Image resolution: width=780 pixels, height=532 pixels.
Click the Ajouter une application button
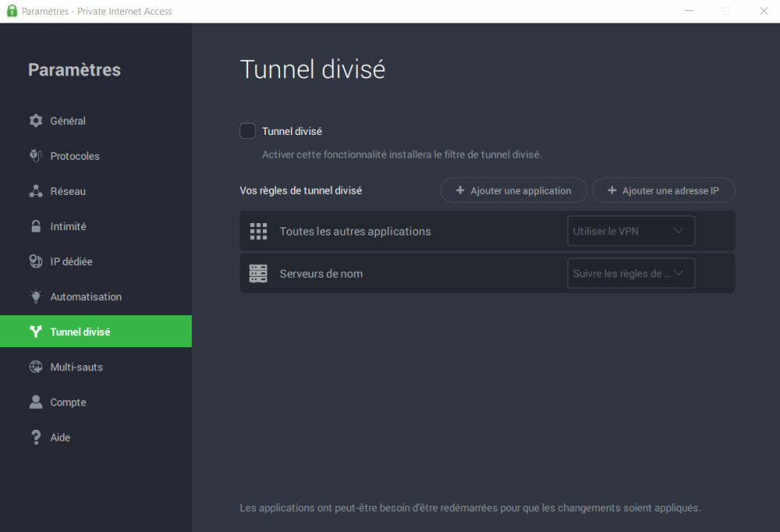point(513,190)
